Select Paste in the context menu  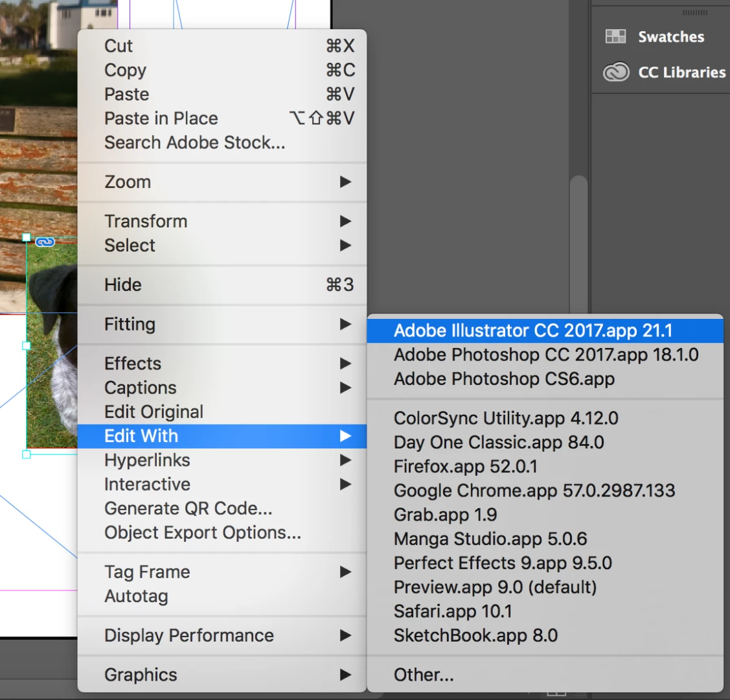pyautogui.click(x=222, y=94)
